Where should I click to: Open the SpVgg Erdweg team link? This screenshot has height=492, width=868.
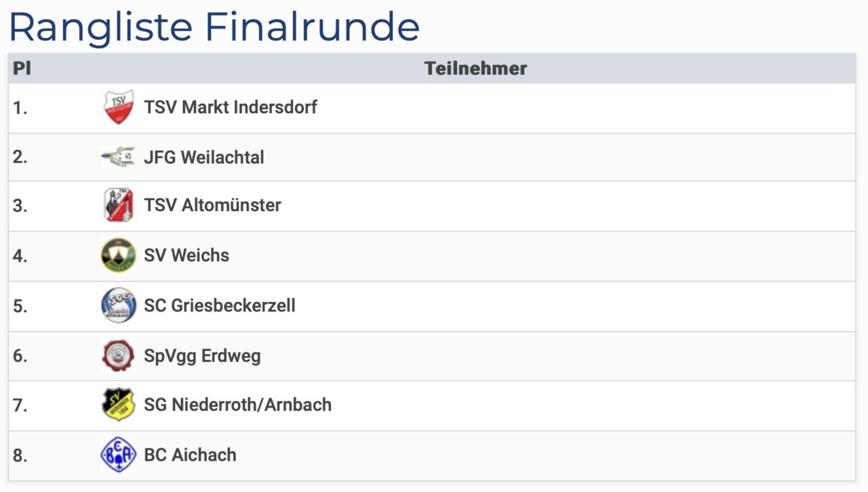coord(202,356)
